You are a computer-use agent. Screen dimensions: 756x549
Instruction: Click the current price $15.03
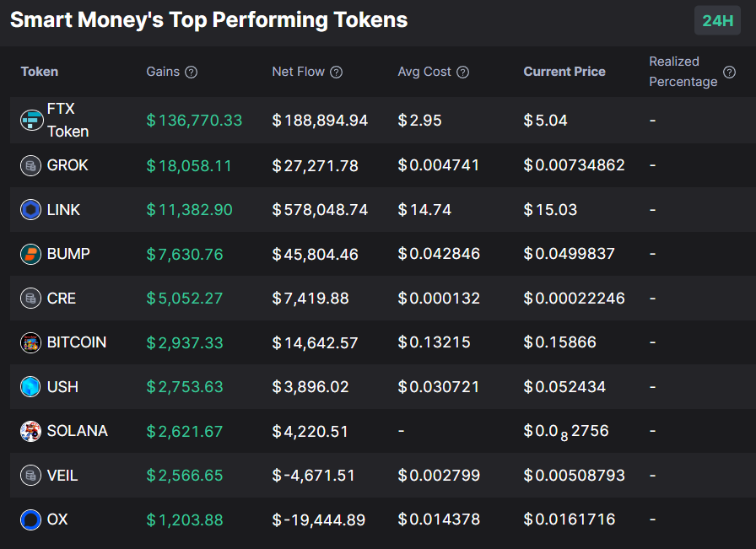551,210
